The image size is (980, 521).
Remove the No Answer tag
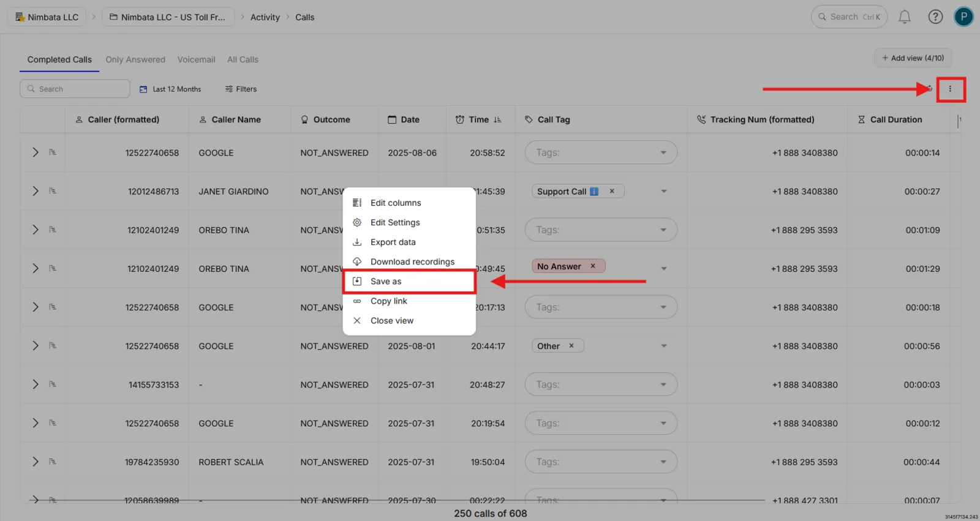[593, 266]
